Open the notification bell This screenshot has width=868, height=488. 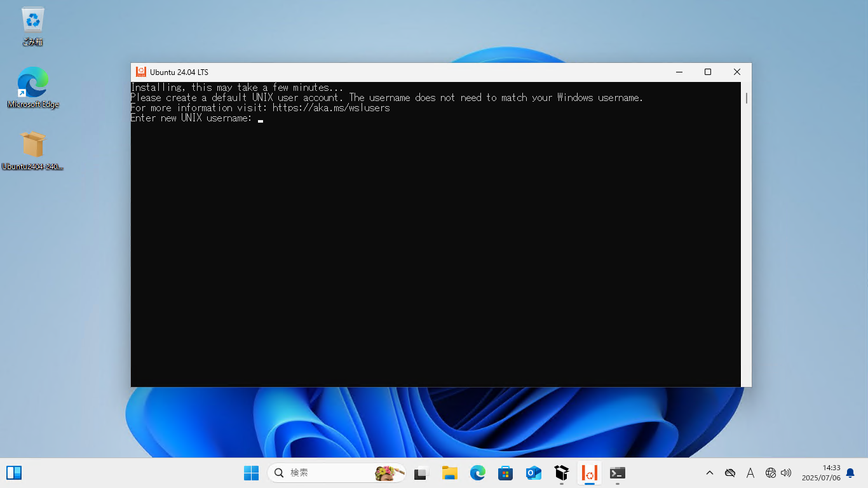(x=850, y=473)
